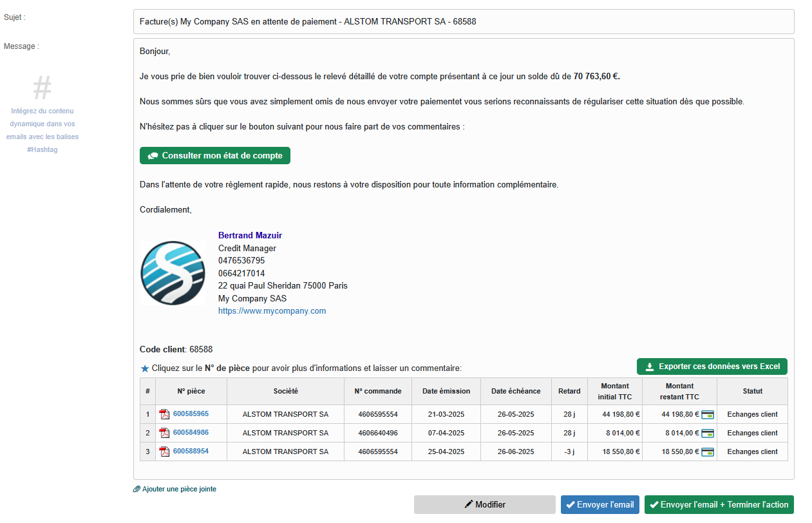Image resolution: width=812 pixels, height=523 pixels.
Task: Open PDF icon for invoice 600584986
Action: (x=165, y=433)
